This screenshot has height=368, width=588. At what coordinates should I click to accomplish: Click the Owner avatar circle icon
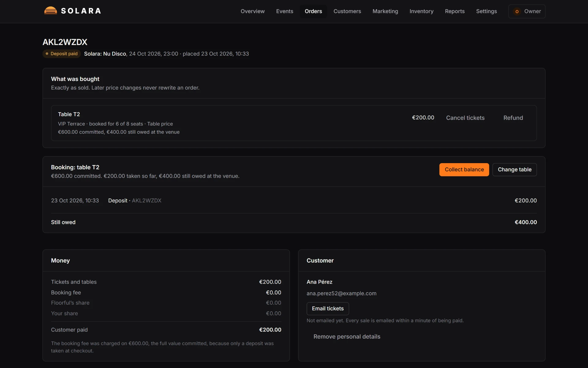[x=517, y=11]
